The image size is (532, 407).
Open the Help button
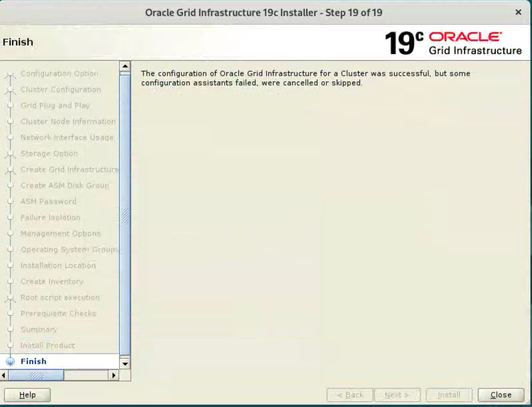pyautogui.click(x=27, y=395)
